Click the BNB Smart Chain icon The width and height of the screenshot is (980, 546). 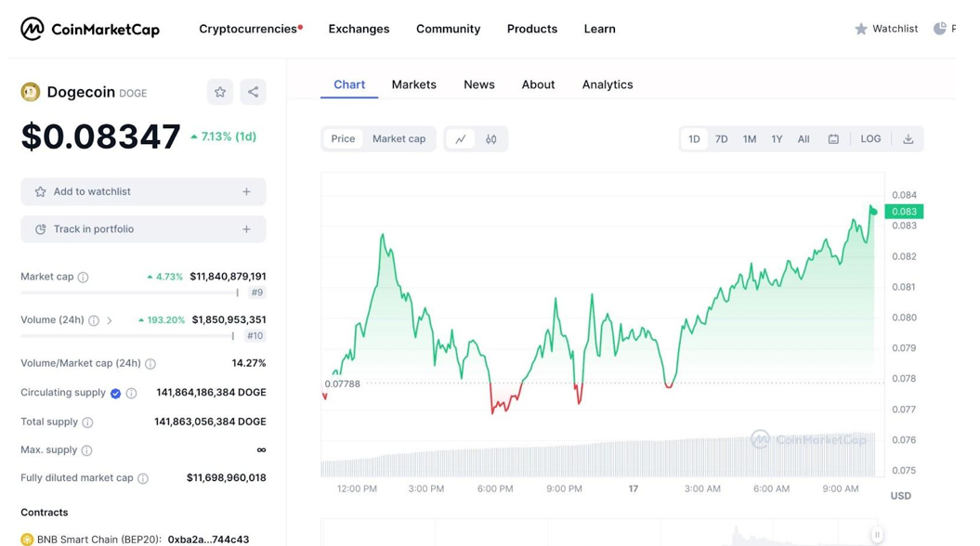(x=27, y=539)
